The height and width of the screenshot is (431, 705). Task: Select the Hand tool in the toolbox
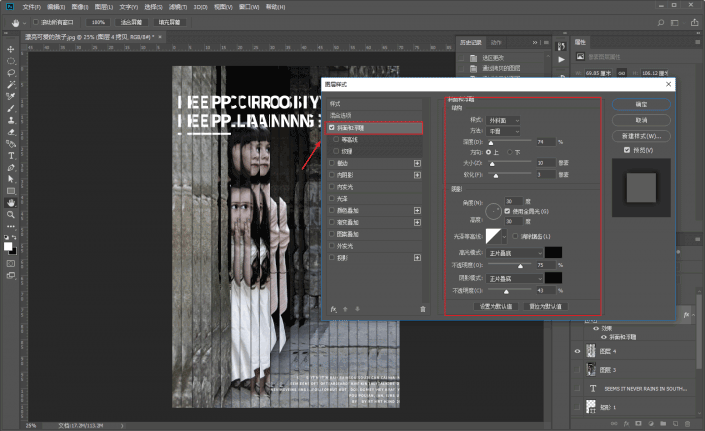(x=11, y=203)
